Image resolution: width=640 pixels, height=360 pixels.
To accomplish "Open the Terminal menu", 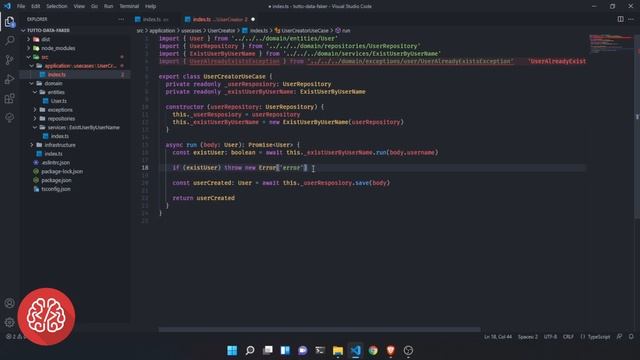I will tap(129, 6).
